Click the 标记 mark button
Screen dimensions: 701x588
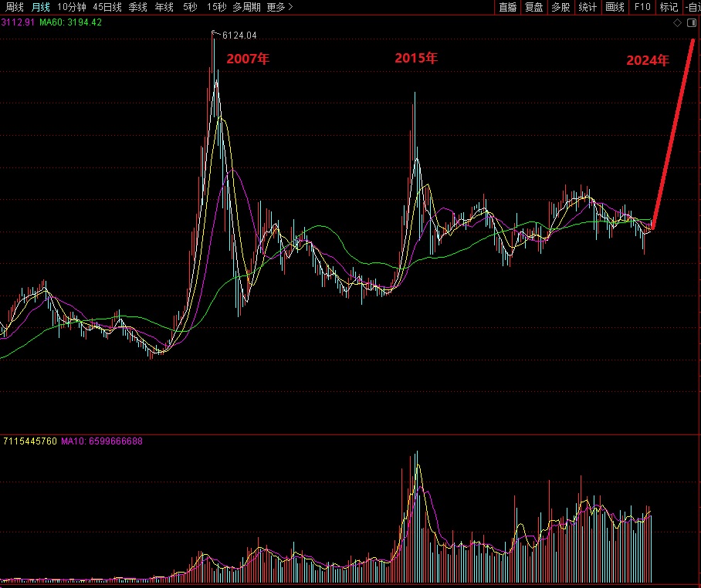[x=668, y=7]
